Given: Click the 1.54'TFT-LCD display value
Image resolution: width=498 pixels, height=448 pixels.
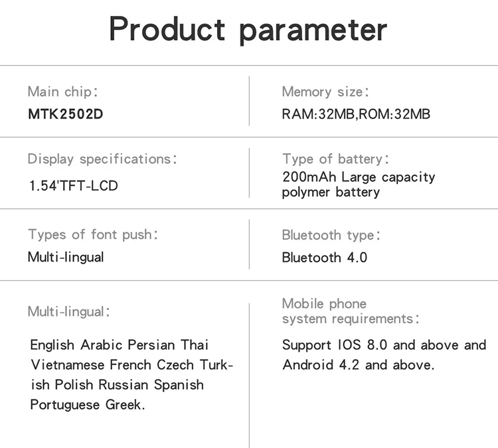Looking at the screenshot, I should 73,186.
